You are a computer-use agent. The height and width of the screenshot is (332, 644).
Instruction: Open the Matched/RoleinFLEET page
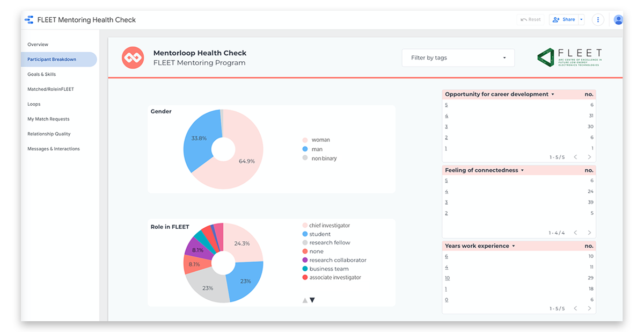(50, 89)
